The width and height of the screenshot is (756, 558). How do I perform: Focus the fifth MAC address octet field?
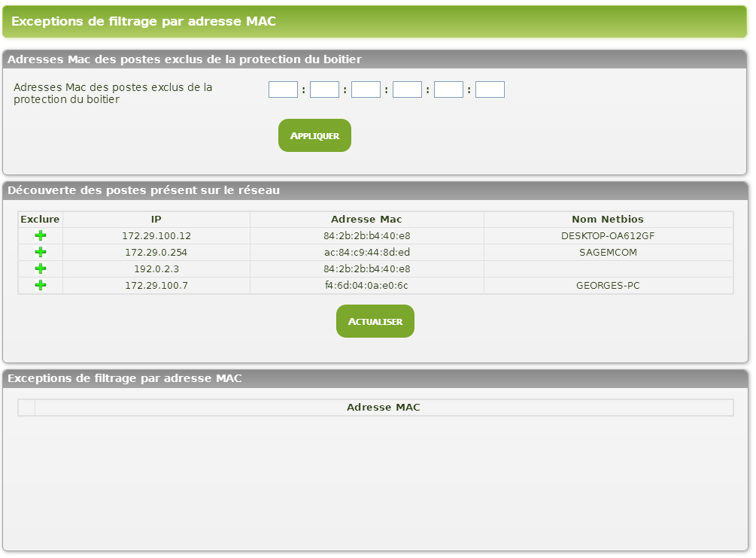448,89
